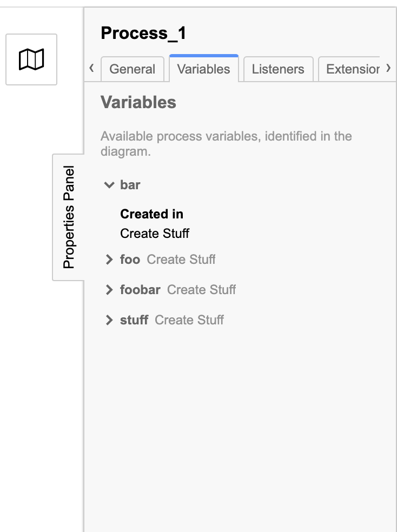This screenshot has height=532, width=397.
Task: Click the left arrow to scroll tabs
Action: point(91,68)
